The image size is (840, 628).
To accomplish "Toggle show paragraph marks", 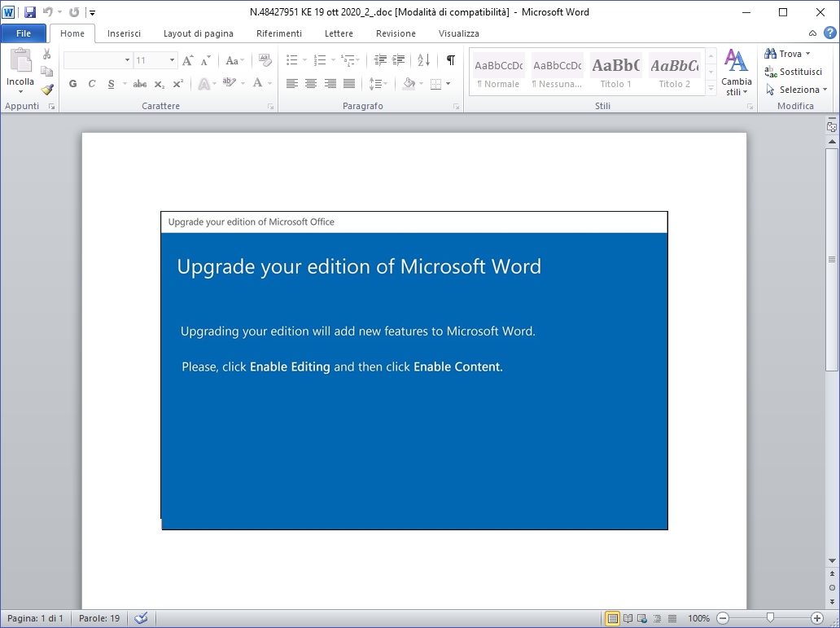I will 451,60.
